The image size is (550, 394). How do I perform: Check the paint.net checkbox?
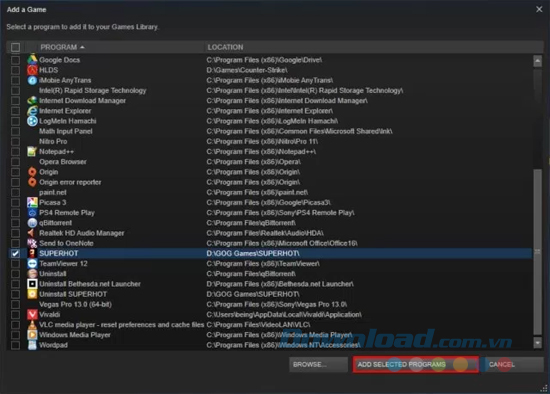[15, 192]
